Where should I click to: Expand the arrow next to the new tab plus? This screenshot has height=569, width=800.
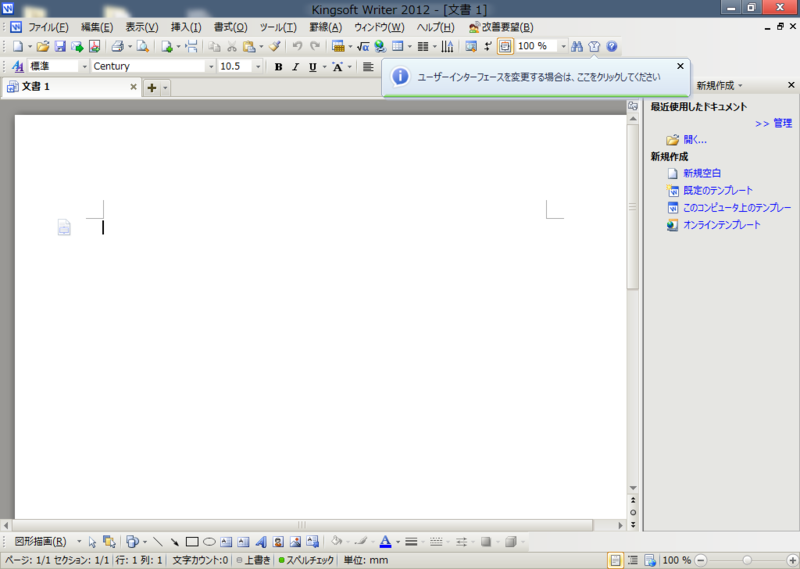(165, 88)
